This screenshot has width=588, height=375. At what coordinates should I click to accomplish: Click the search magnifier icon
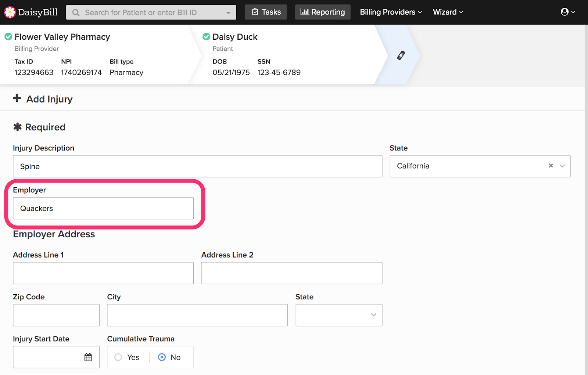76,12
